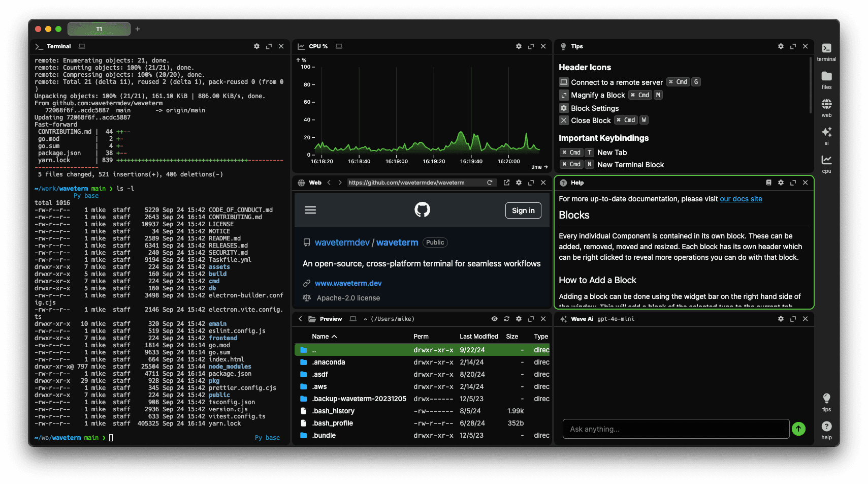Select the T1 tab
868x484 pixels.
click(99, 29)
